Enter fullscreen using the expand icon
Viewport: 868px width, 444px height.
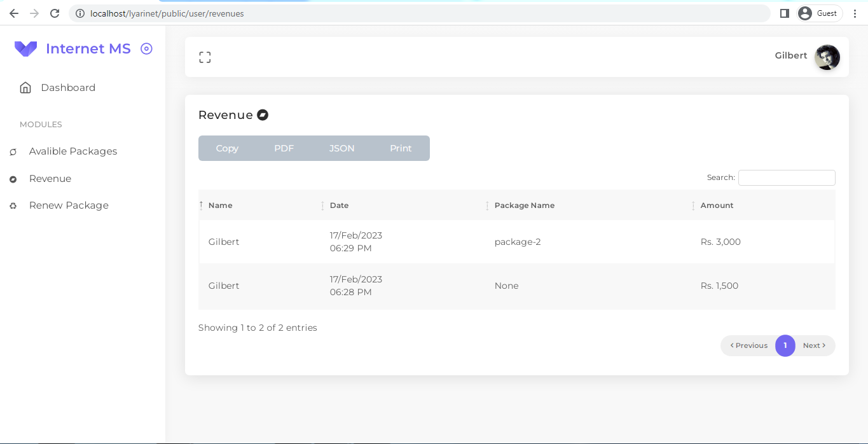tap(205, 57)
